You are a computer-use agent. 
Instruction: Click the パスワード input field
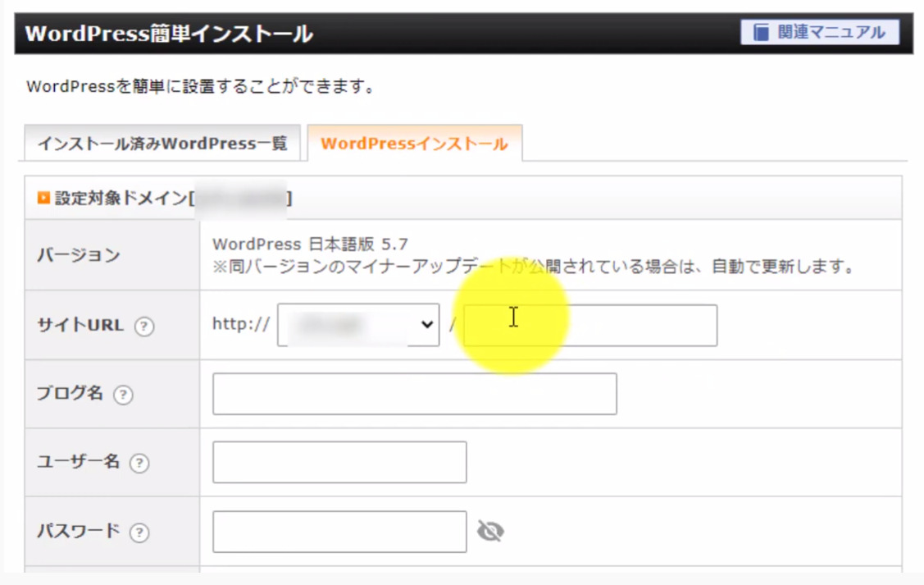(339, 532)
